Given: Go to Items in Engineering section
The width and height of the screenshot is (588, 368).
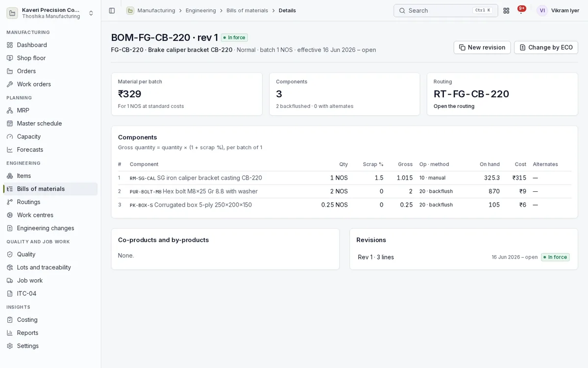Looking at the screenshot, I should 50,176.
